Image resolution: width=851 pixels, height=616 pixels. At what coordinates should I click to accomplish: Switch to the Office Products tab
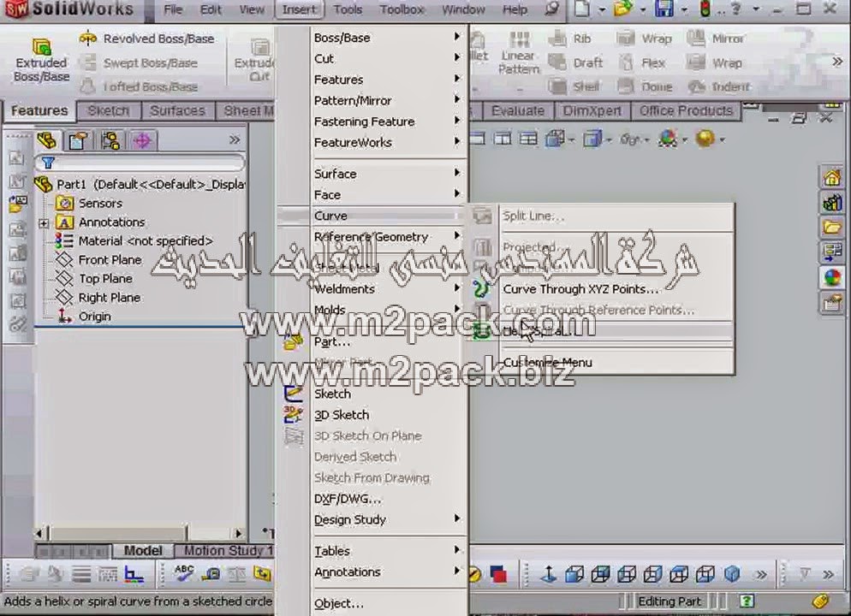pyautogui.click(x=686, y=110)
